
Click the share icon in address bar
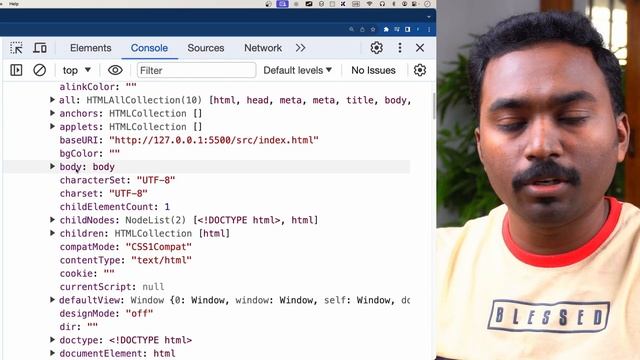coord(362,29)
